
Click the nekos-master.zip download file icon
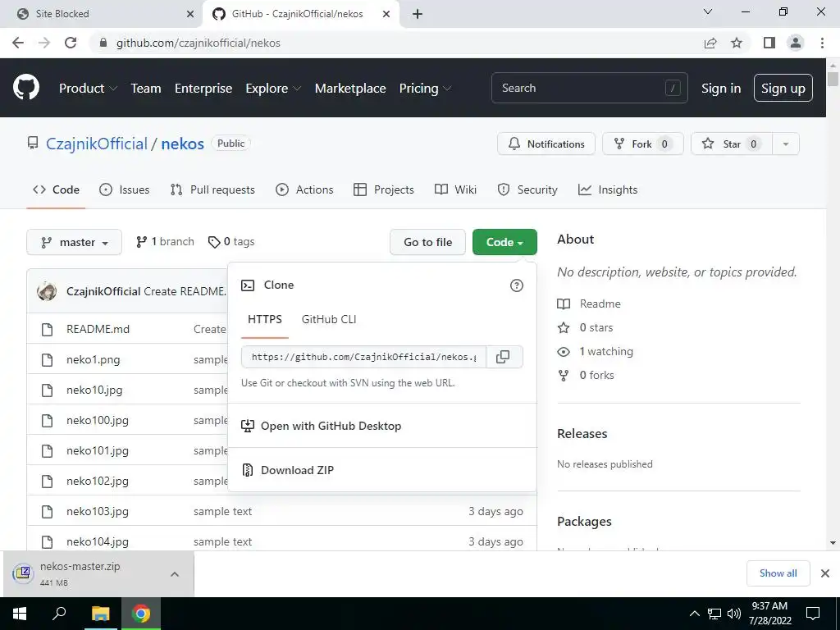click(23, 573)
